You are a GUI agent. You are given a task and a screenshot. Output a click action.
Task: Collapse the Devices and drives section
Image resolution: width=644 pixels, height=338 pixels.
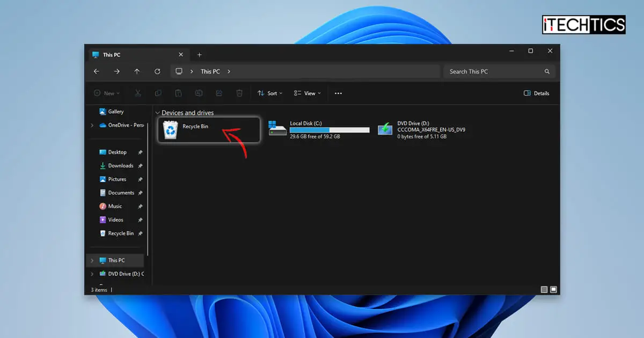tap(157, 113)
